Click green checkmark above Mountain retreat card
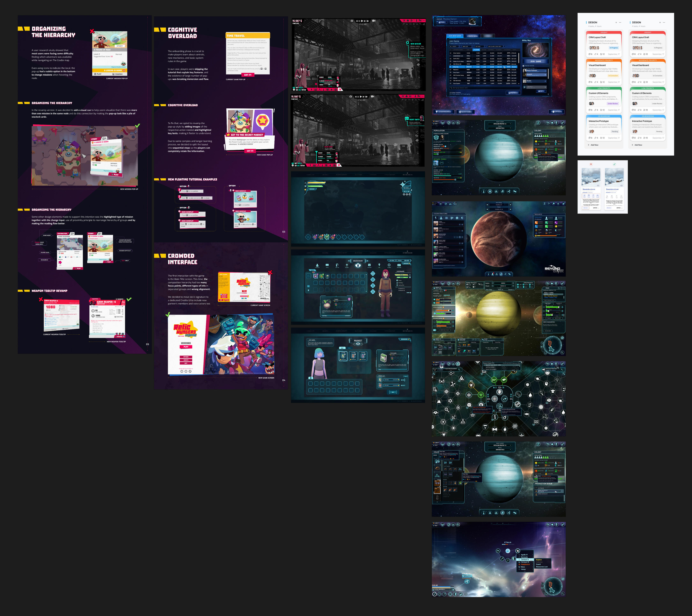 click(x=615, y=164)
